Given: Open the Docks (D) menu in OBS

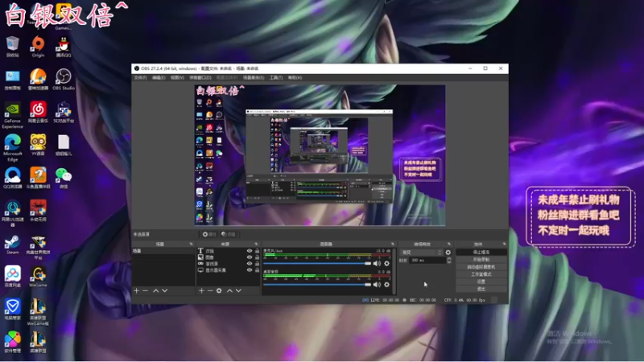Looking at the screenshot, I should tap(200, 77).
